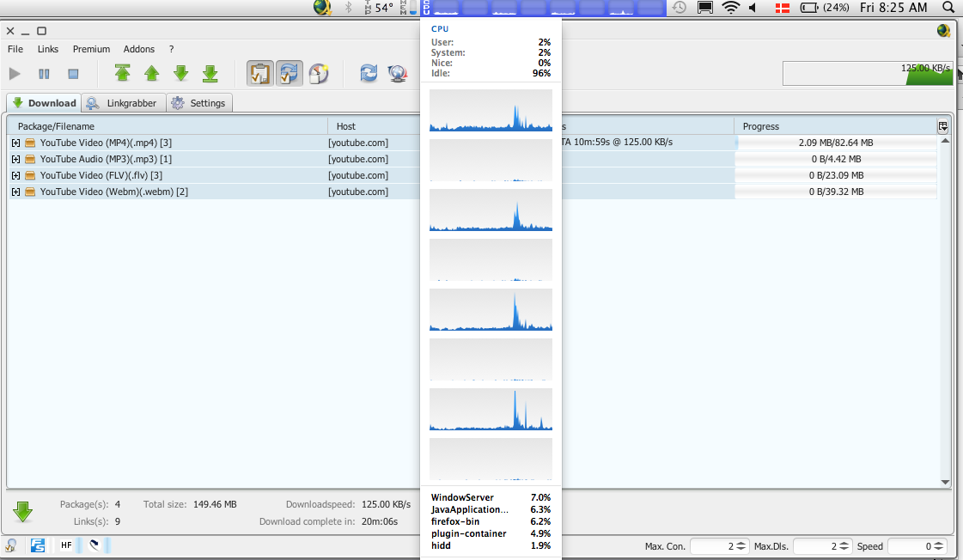Screen dimensions: 963x560
Task: Click the Speed limit stepper arrows
Action: [939, 546]
